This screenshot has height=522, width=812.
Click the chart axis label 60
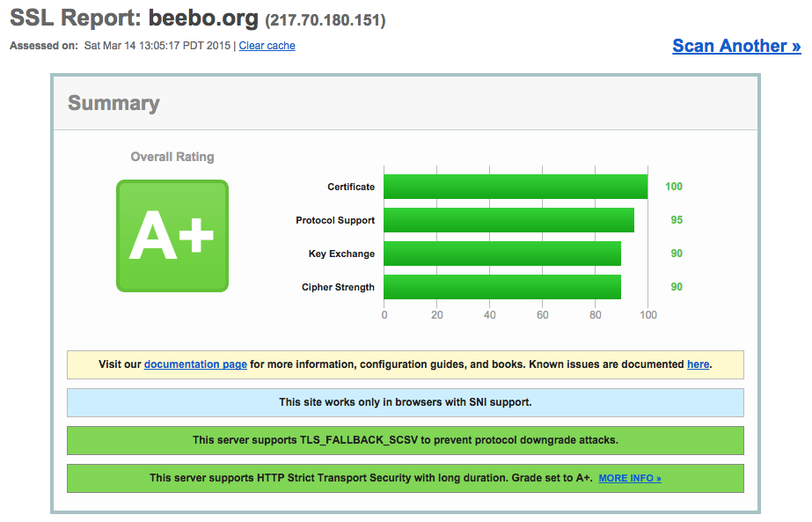(x=543, y=315)
